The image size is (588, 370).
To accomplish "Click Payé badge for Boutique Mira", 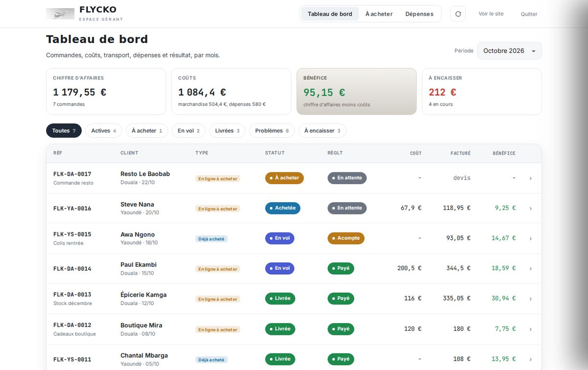I will pos(341,329).
